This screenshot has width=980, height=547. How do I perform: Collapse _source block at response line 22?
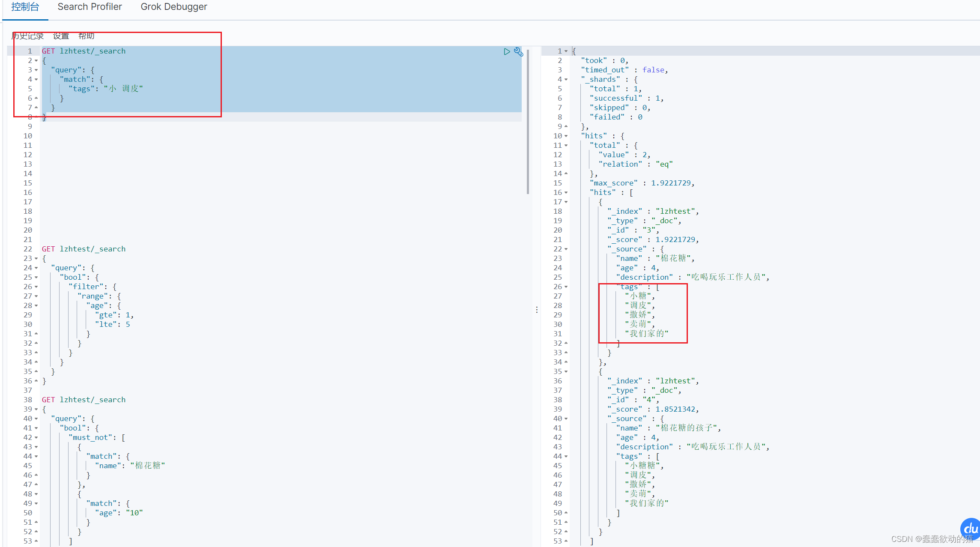tap(566, 249)
